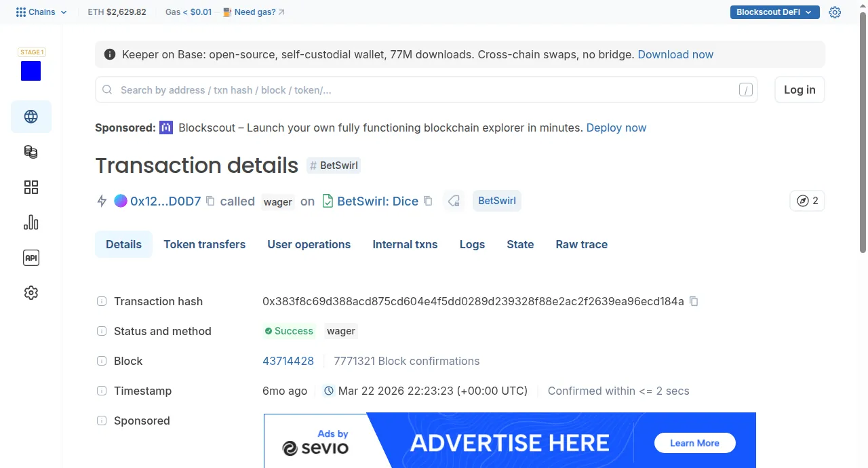The image size is (868, 468).
Task: Click info icon beside Timestamp
Action: pyautogui.click(x=102, y=391)
